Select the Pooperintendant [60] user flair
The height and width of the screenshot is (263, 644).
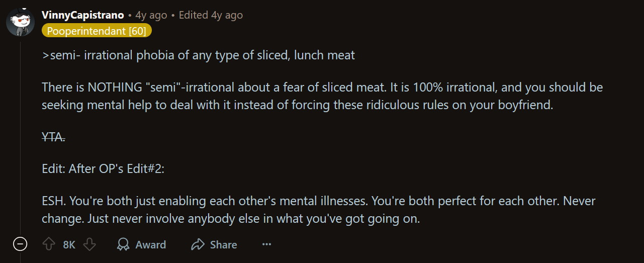(97, 31)
